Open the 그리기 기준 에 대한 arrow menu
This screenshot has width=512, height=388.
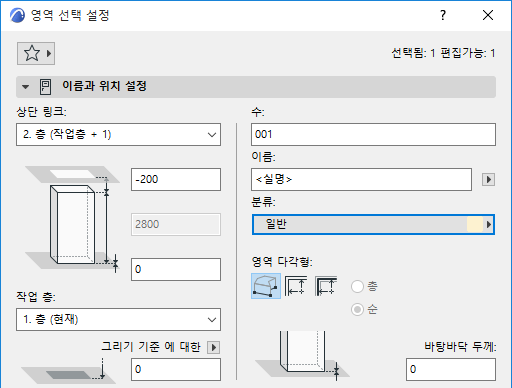[214, 347]
